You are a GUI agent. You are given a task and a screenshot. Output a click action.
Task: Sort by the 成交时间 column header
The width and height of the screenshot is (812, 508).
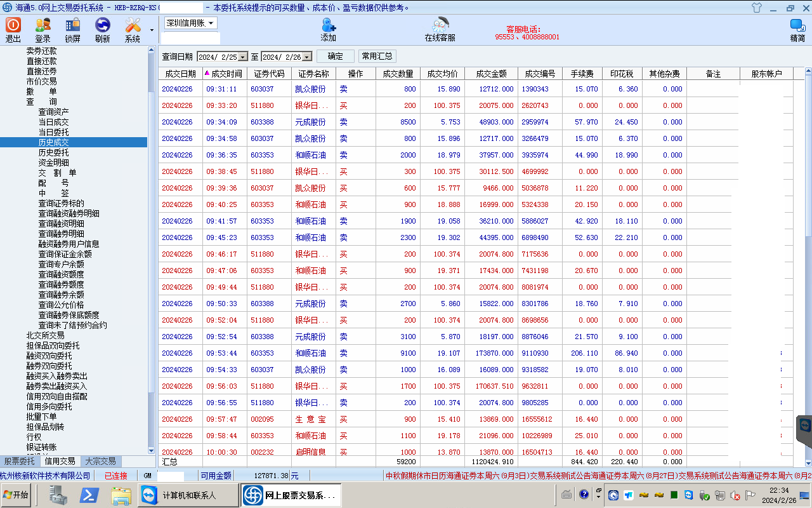(x=226, y=74)
